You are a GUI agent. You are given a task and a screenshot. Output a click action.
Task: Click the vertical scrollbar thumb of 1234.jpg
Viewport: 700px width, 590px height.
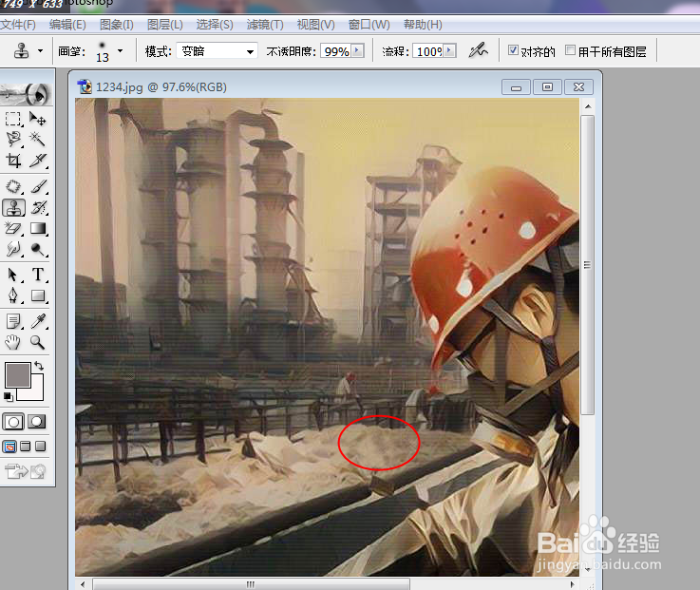pos(588,264)
